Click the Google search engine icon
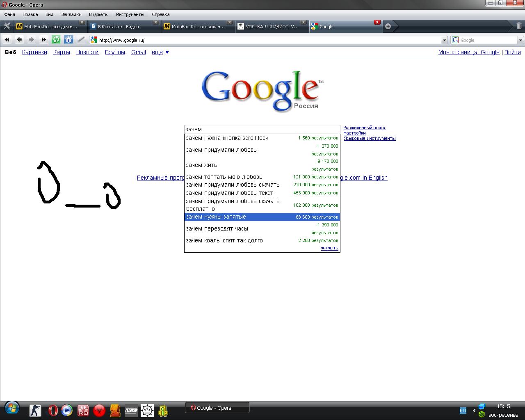 pyautogui.click(x=455, y=40)
